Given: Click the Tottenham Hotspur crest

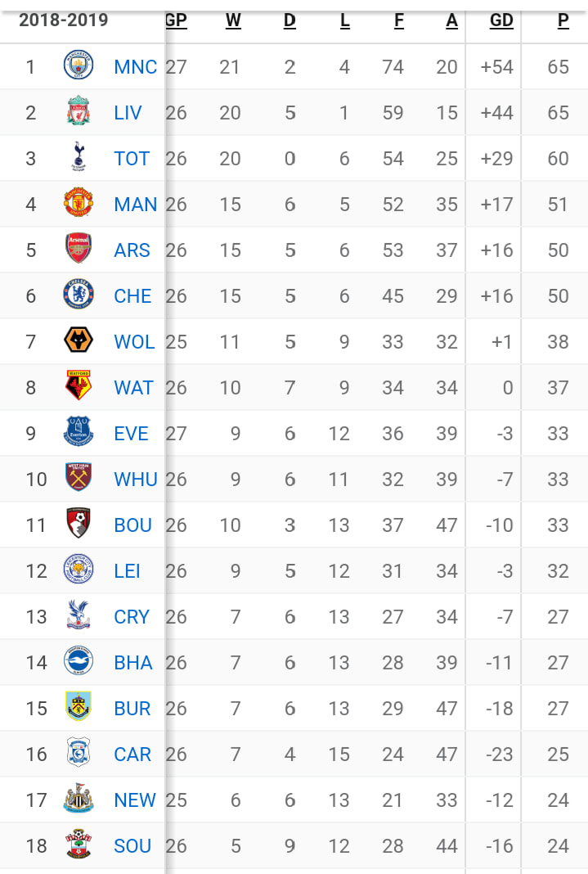Looking at the screenshot, I should (x=79, y=156).
